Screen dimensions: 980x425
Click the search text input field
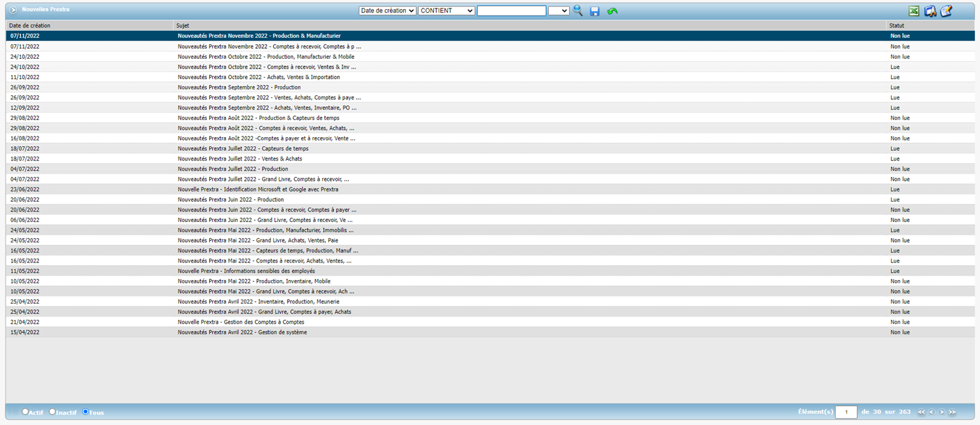512,10
